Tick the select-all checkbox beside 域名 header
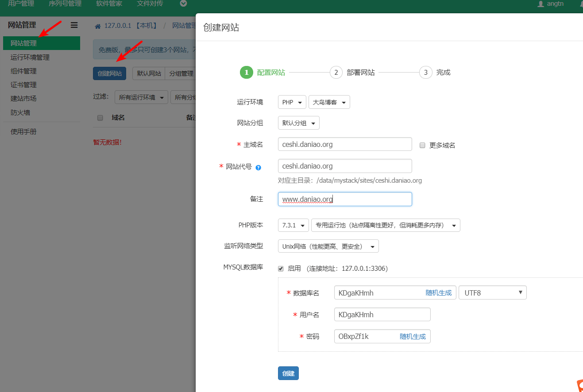This screenshot has height=392, width=583. 100,118
